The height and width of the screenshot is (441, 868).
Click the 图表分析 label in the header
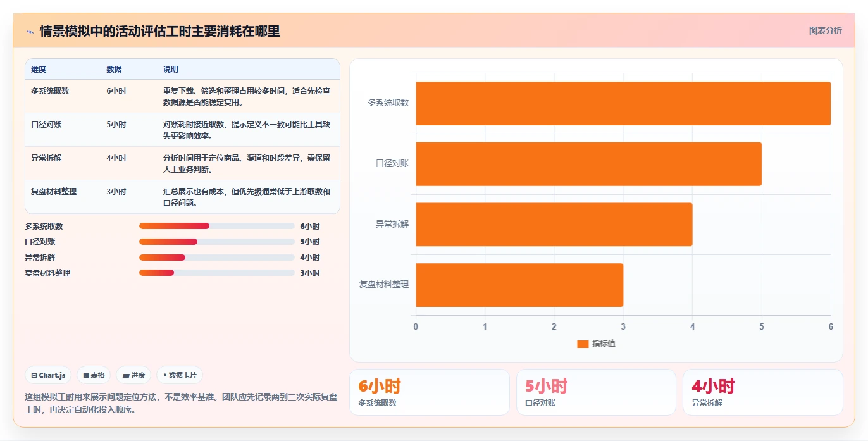(825, 30)
